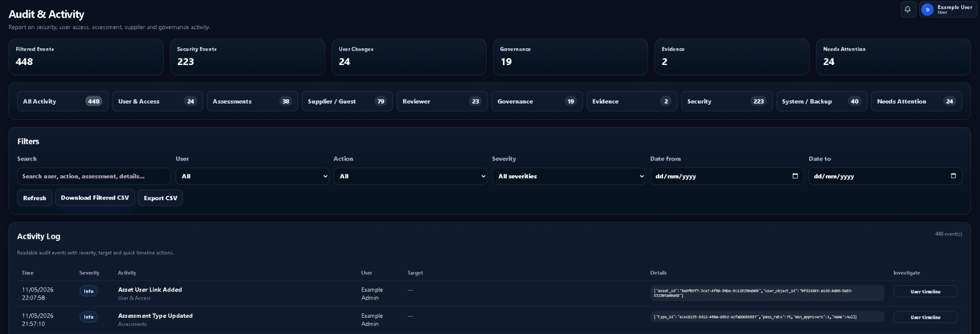The height and width of the screenshot is (334, 980).
Task: Open the All severities dropdown
Action: point(568,176)
